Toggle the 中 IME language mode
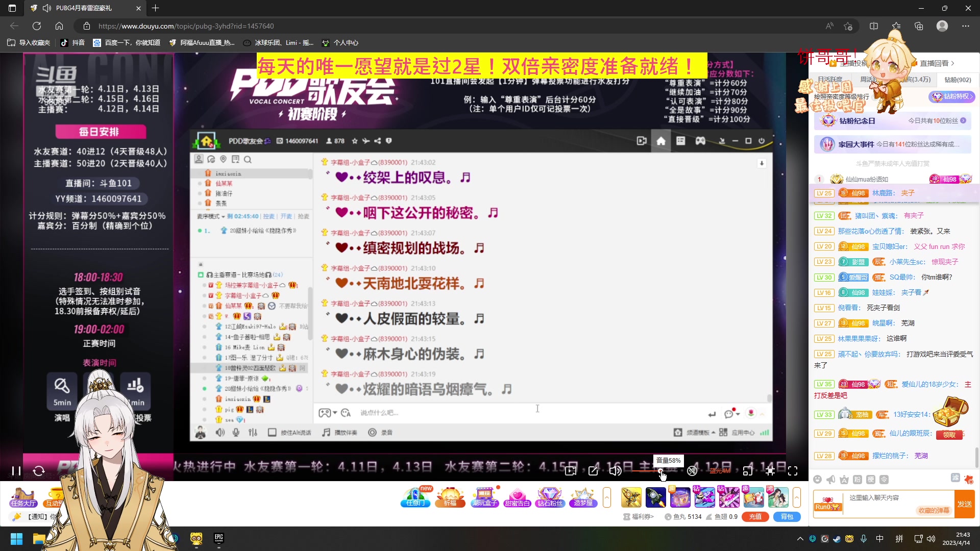Image resolution: width=980 pixels, height=551 pixels. pyautogui.click(x=880, y=539)
